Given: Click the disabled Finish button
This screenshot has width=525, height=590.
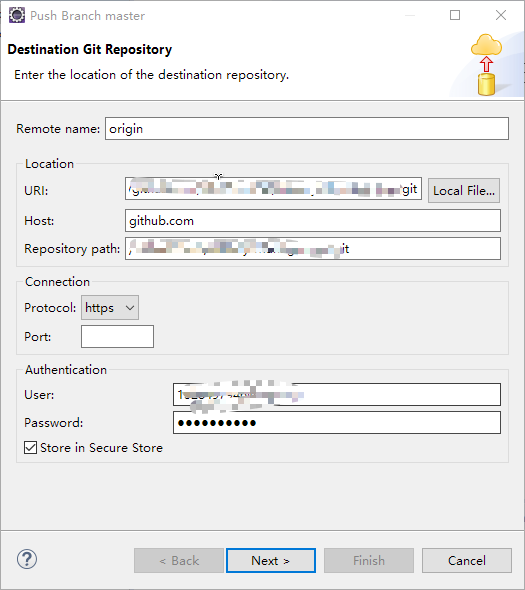Looking at the screenshot, I should pyautogui.click(x=369, y=561).
